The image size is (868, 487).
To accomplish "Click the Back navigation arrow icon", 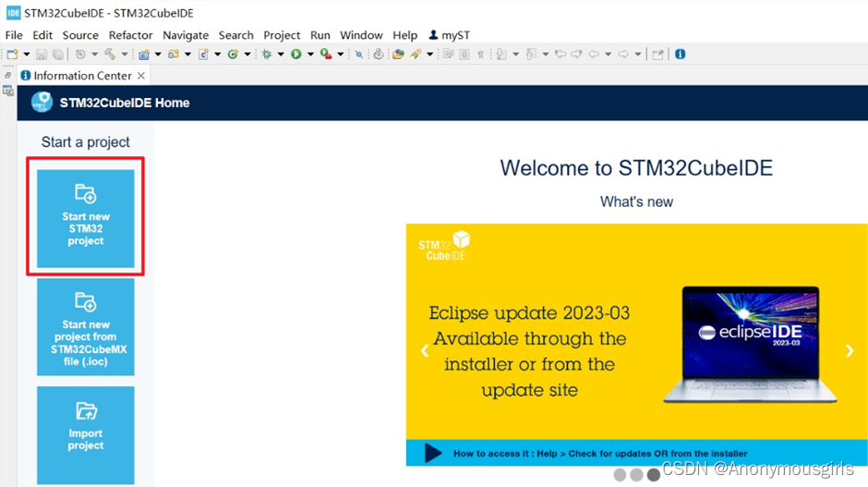I will click(593, 55).
